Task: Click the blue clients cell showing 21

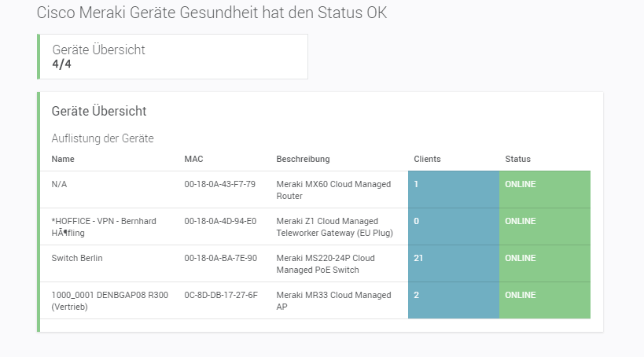Action: pos(453,263)
